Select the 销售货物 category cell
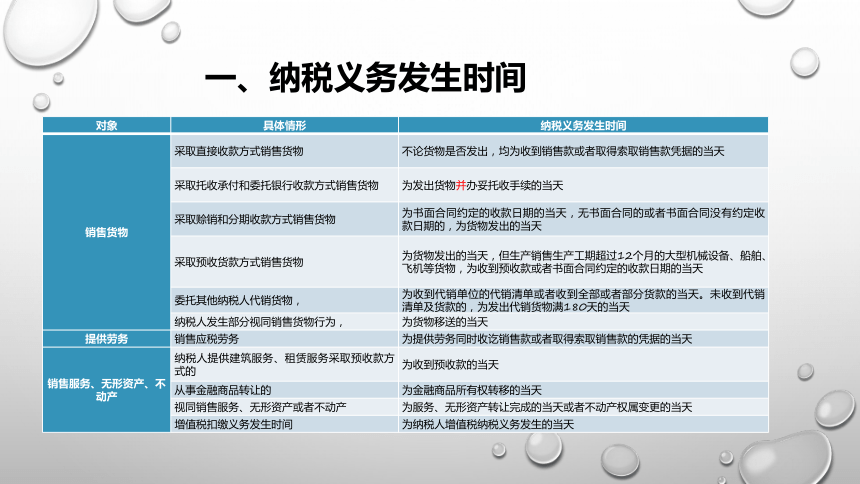Viewport: 860px width, 484px height. [106, 232]
